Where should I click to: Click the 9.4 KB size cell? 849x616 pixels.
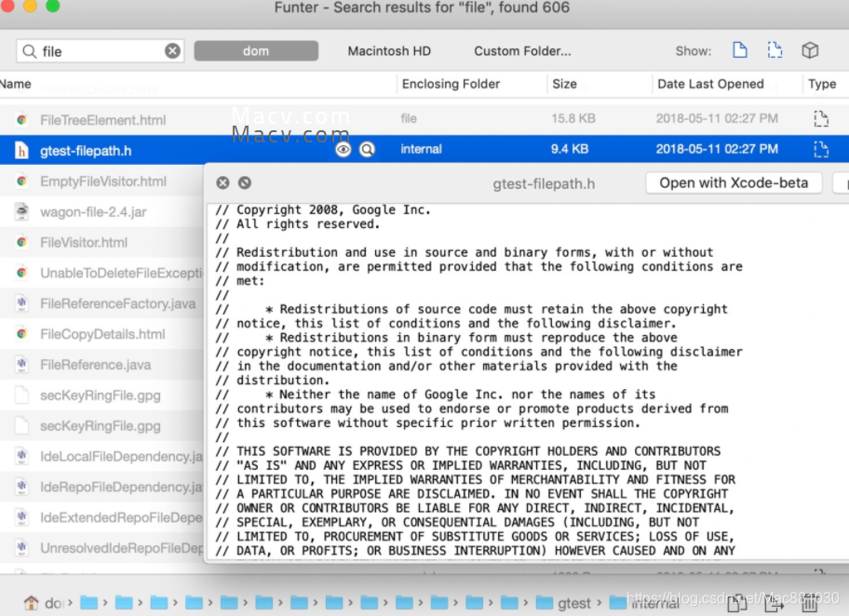click(570, 149)
